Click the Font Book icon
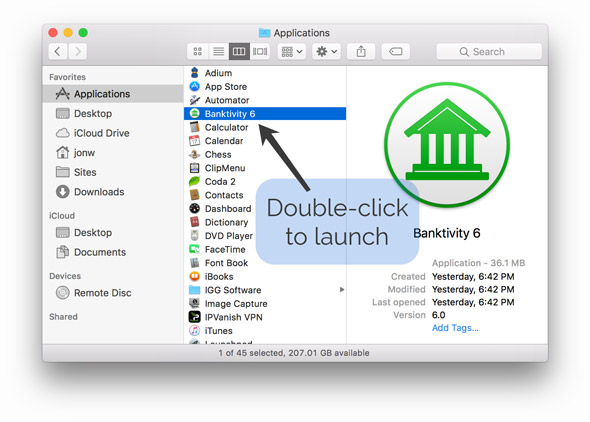Image resolution: width=590 pixels, height=422 pixels. [195, 263]
